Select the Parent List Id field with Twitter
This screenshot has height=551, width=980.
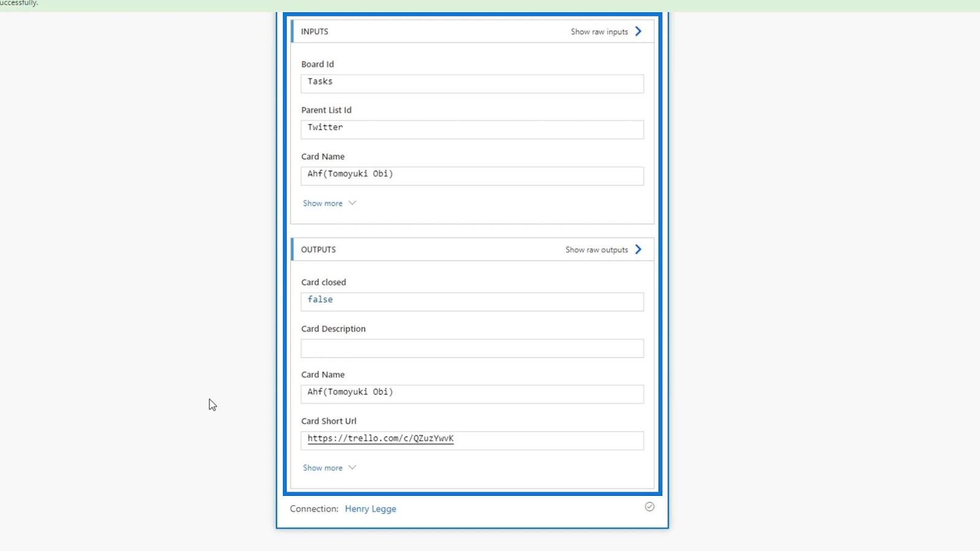click(472, 130)
